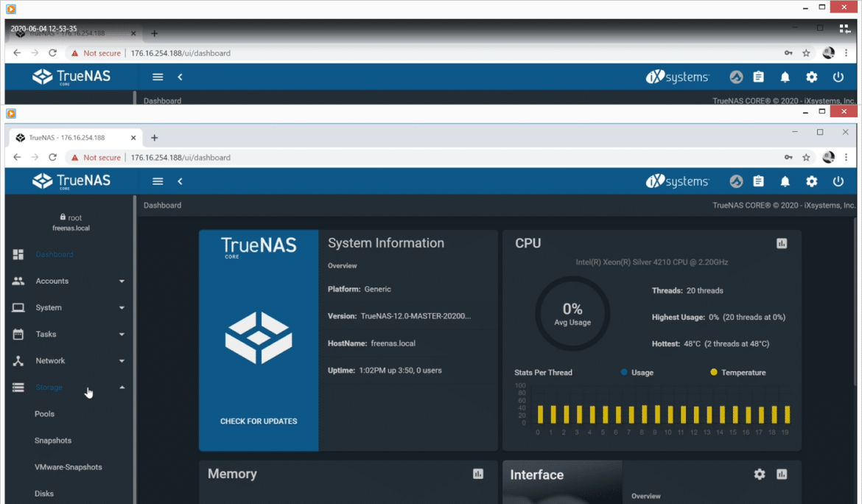Open VMware-Snapshots under Storage
862x504 pixels.
[x=69, y=467]
